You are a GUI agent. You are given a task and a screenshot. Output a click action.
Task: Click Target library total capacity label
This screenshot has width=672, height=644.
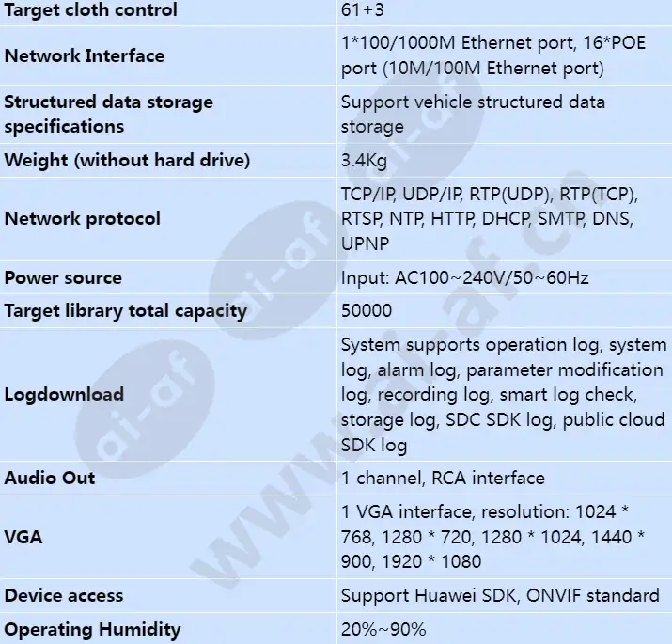[x=126, y=311]
